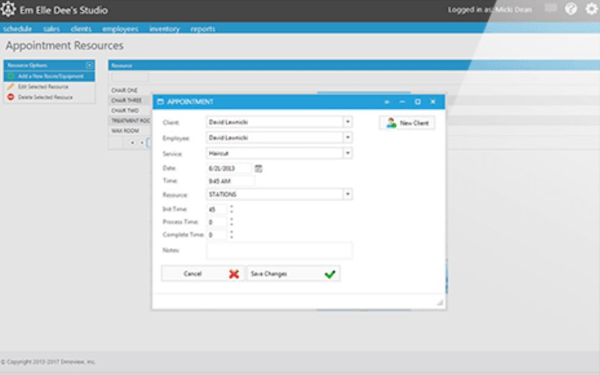Click into the Notes text field
Viewport: 600px width, 375px height.
[279, 251]
